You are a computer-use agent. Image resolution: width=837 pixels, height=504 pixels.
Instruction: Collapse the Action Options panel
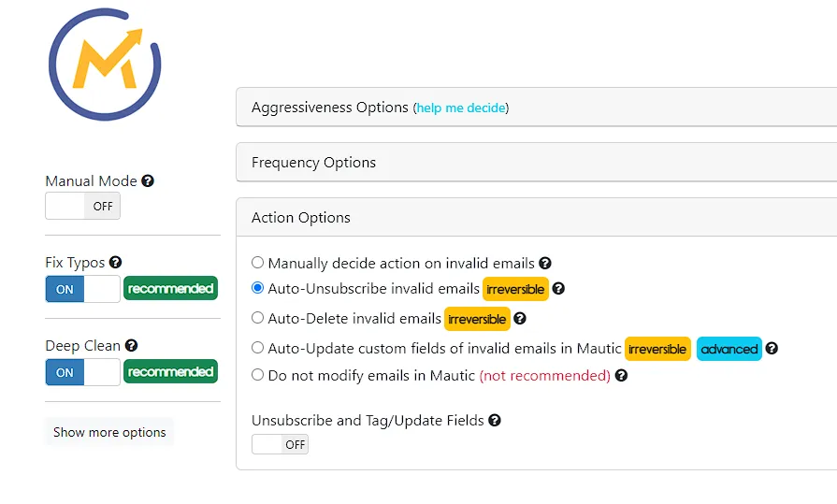click(537, 217)
